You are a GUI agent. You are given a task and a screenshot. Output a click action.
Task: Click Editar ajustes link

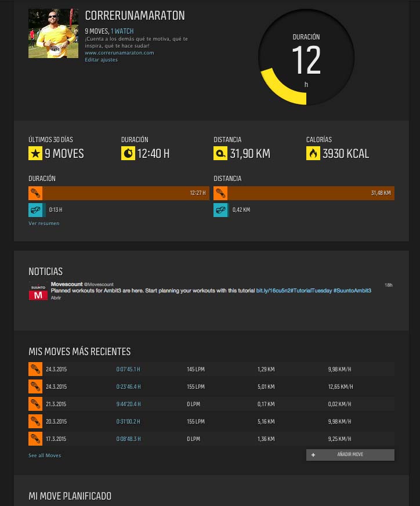[102, 60]
